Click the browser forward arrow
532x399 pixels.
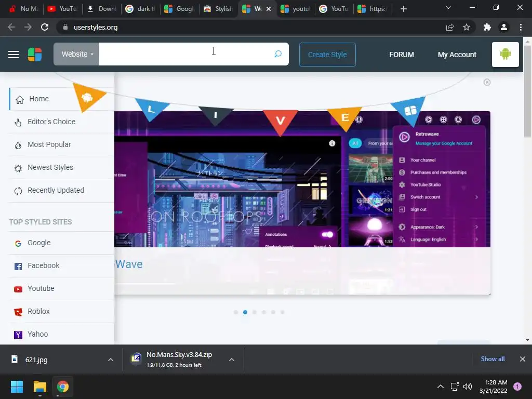tap(28, 27)
